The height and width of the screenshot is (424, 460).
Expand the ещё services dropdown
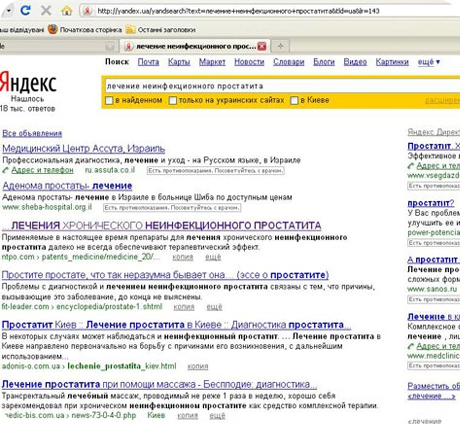[x=429, y=62]
